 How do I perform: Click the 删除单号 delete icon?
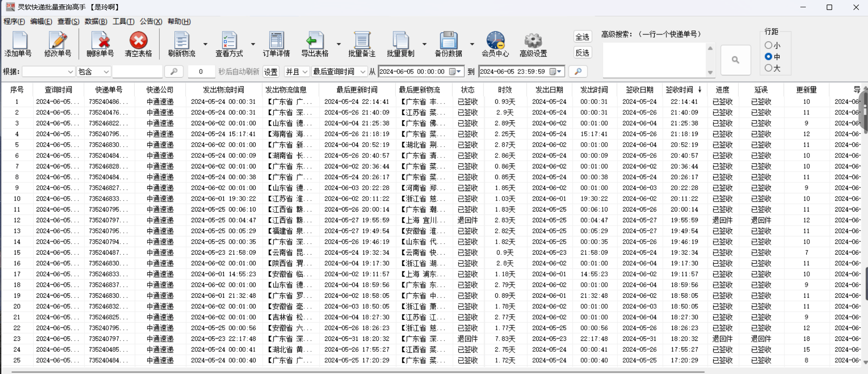coord(100,44)
